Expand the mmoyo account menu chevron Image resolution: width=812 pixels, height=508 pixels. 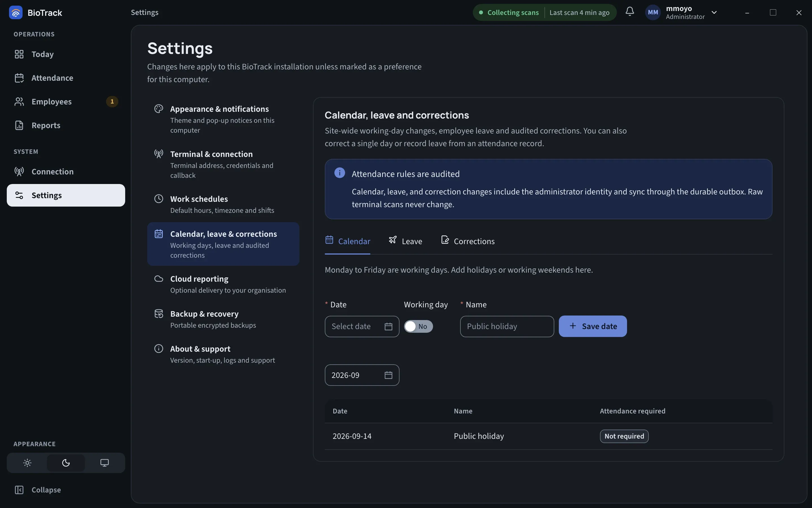[x=714, y=12]
